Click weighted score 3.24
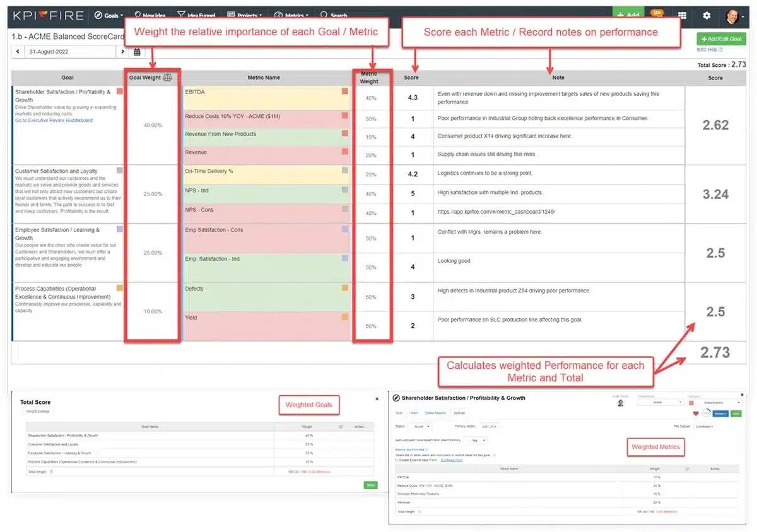Image resolution: width=757 pixels, height=532 pixels. (715, 194)
